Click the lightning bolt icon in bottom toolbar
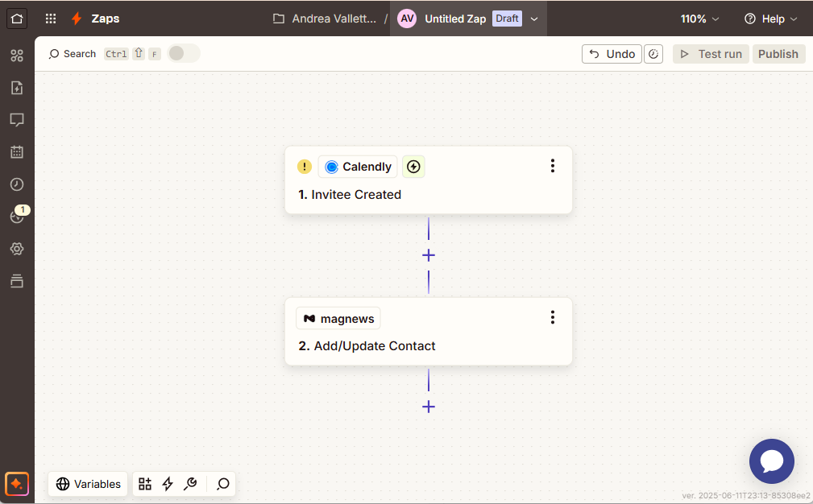 tap(168, 484)
